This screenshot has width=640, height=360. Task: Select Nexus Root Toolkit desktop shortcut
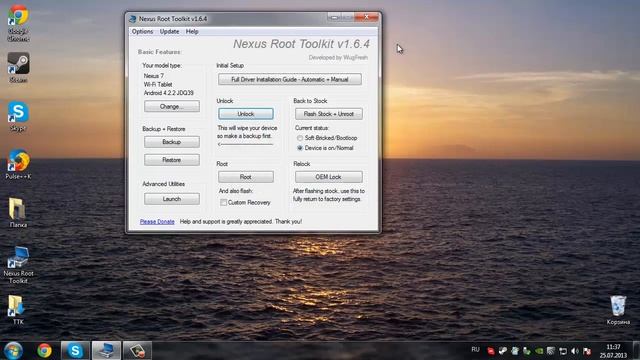[x=18, y=265]
